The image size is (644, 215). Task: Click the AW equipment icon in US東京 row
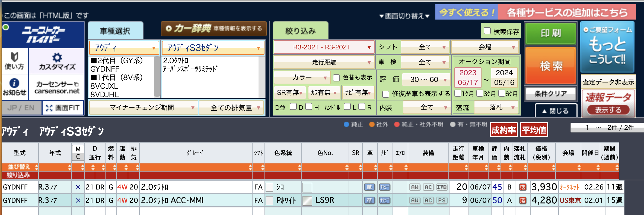415,200
